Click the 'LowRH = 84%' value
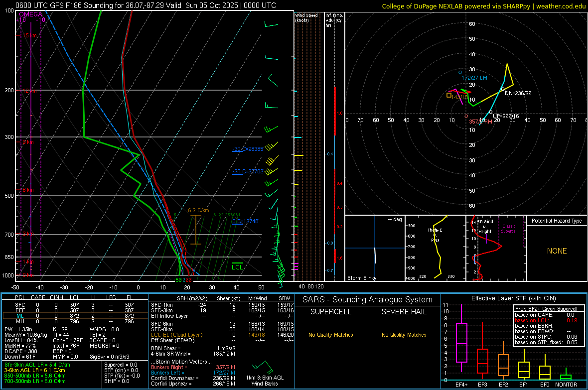588x390 pixels. [20, 340]
